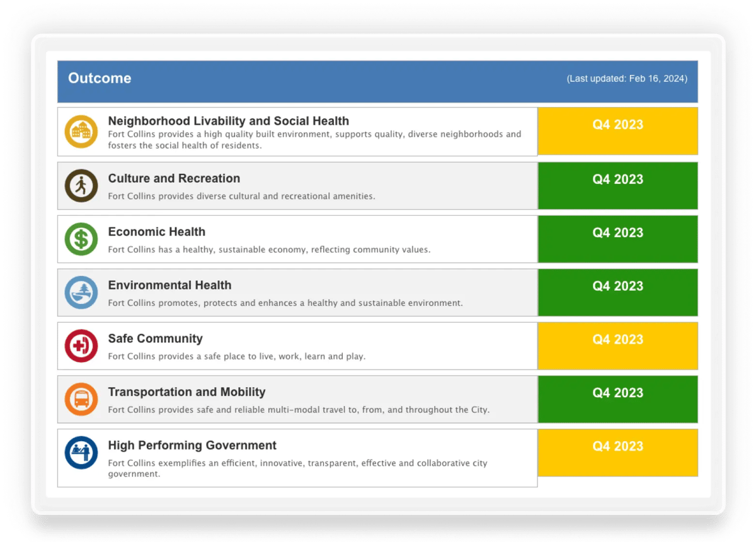This screenshot has width=756, height=542.
Task: Click description about healthy and sustainable environment
Action: (285, 303)
